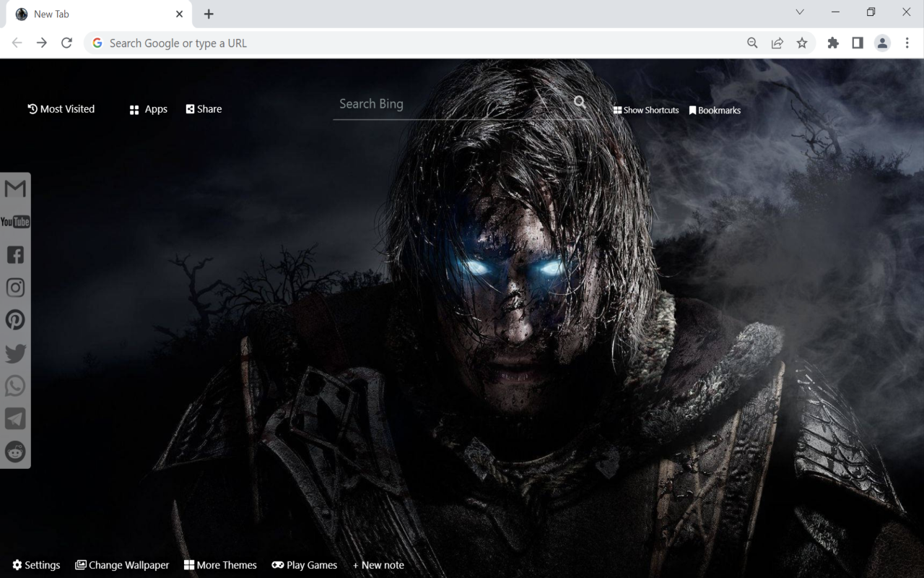Open tab search chevron
The width and height of the screenshot is (924, 578).
pyautogui.click(x=800, y=12)
